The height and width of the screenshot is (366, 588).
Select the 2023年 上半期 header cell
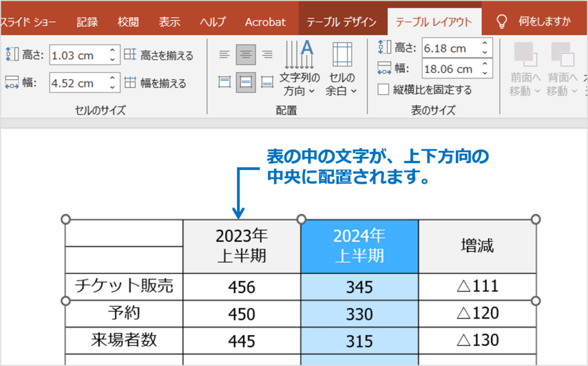coord(242,246)
